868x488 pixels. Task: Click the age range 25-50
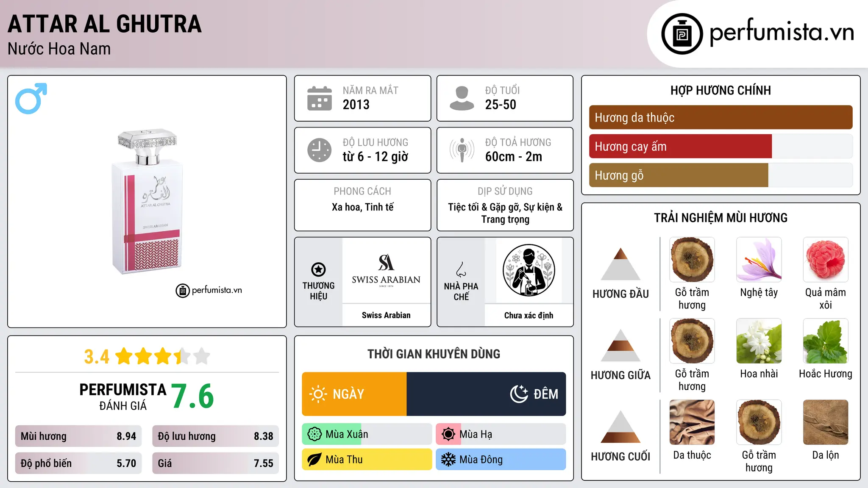[x=501, y=105]
